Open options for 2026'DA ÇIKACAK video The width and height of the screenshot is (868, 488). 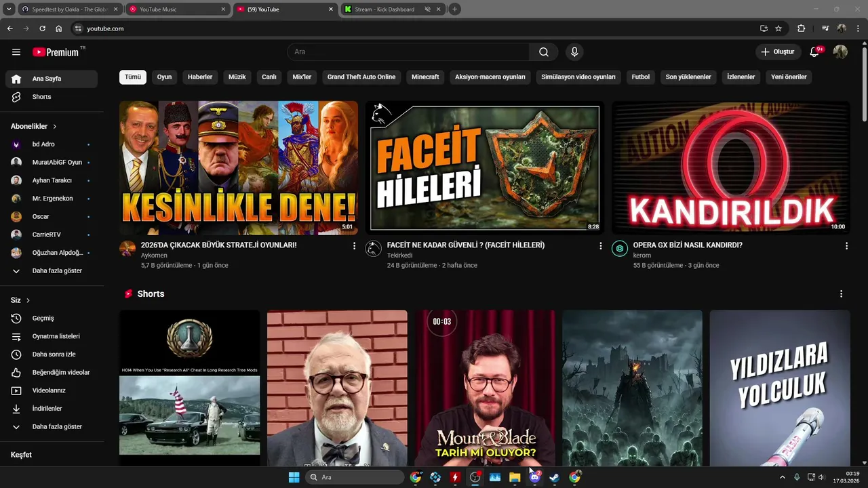[x=354, y=246]
